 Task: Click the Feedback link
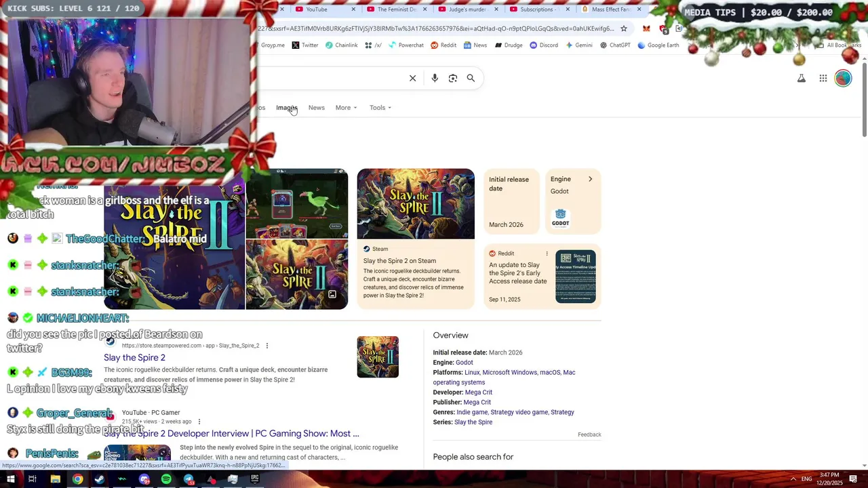tap(589, 434)
